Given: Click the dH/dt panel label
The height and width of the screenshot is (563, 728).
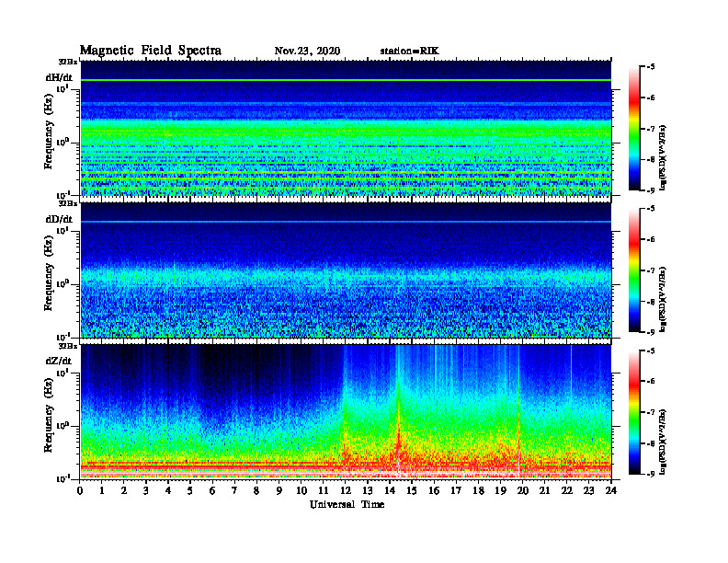Looking at the screenshot, I should click(x=59, y=77).
